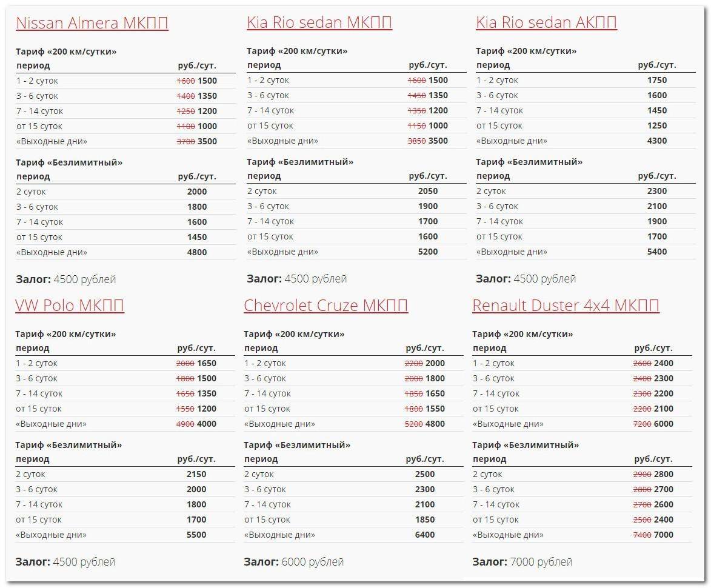Click the crossed-out 7200 Renault Duster weekend price
The image size is (711, 588).
click(x=642, y=424)
